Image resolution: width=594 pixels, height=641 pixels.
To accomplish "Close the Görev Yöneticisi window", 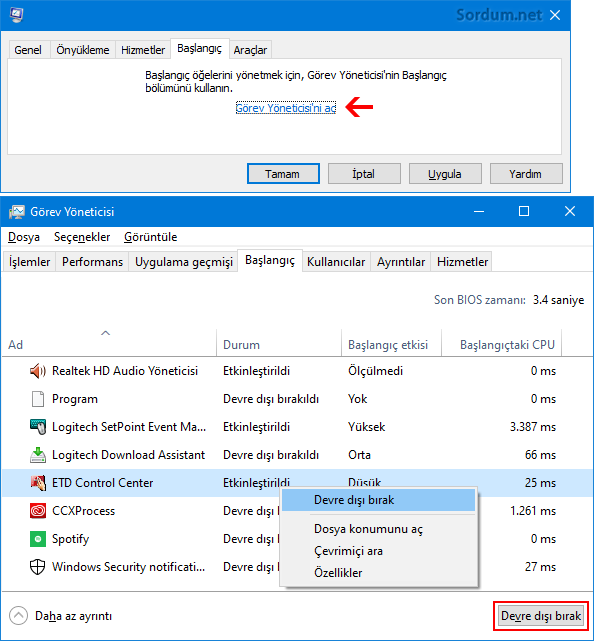I will coord(569,211).
